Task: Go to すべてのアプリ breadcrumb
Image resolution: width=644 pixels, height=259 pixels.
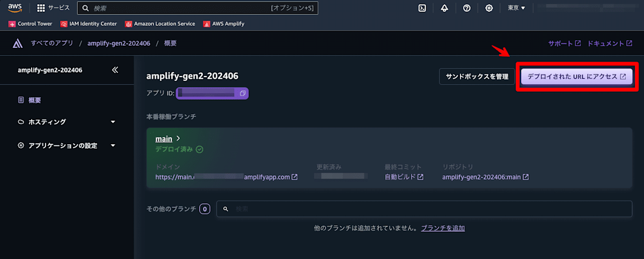Action: coord(53,43)
